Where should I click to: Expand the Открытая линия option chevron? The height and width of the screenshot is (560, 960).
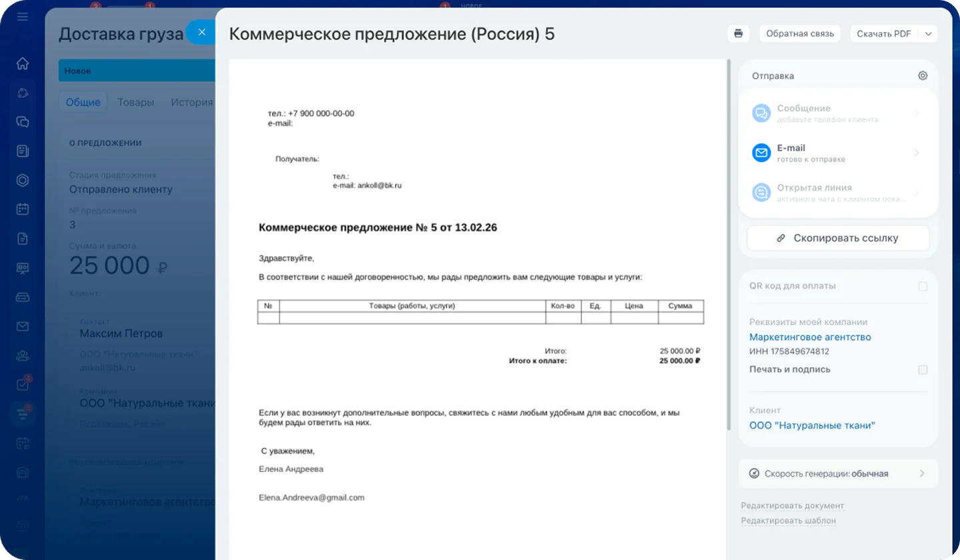pyautogui.click(x=916, y=193)
